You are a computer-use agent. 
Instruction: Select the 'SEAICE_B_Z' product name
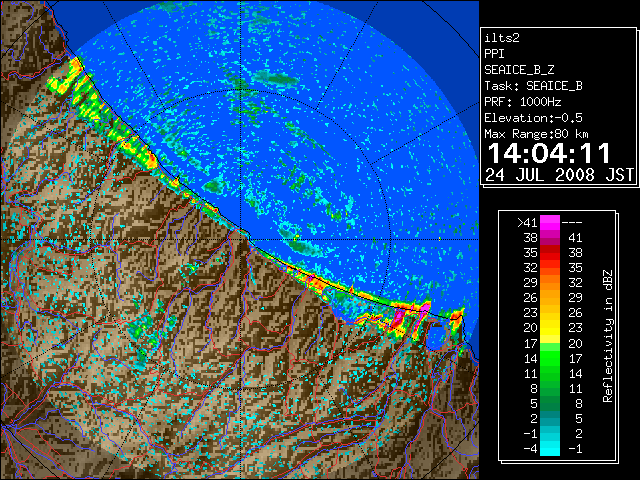pos(519,70)
